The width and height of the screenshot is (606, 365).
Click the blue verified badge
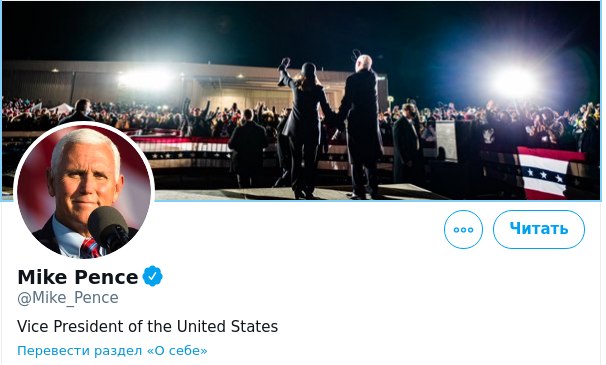coord(153,276)
